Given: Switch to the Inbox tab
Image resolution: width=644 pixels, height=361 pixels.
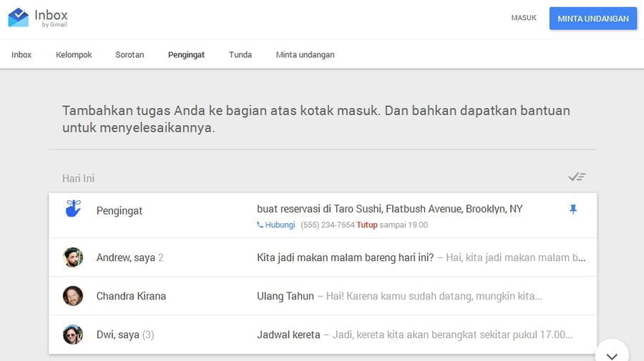Looking at the screenshot, I should (21, 54).
